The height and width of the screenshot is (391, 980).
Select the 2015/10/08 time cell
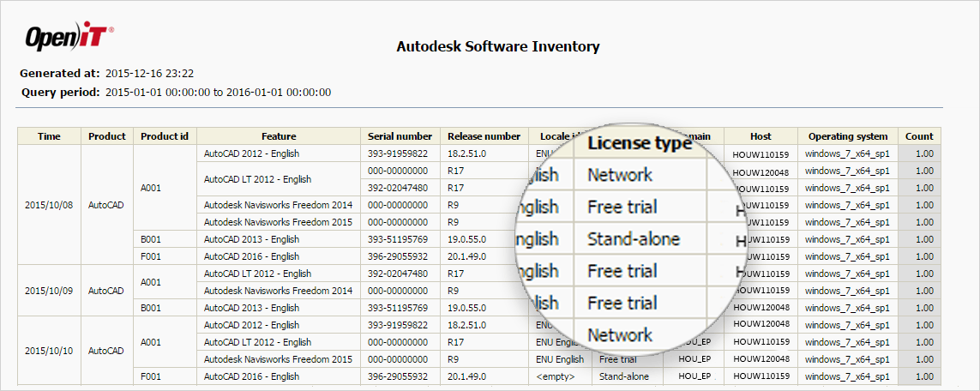click(x=50, y=205)
